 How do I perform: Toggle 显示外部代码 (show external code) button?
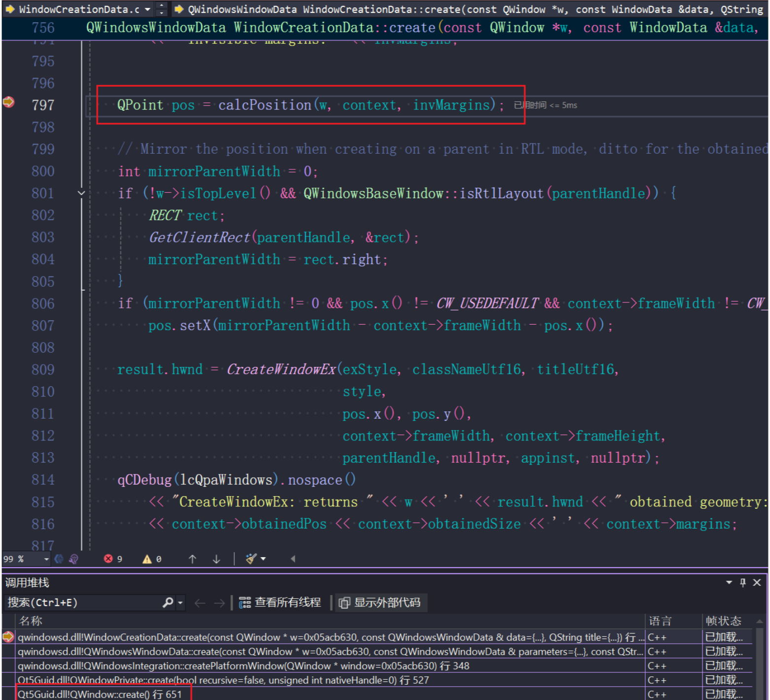[381, 602]
